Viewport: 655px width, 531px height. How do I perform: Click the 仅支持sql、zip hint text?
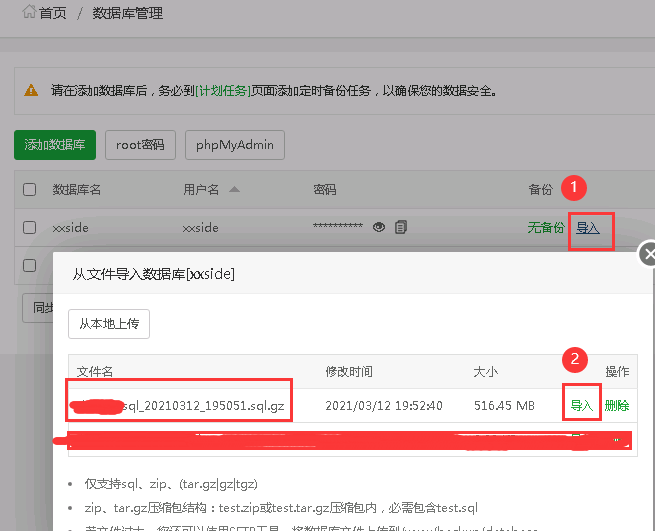(x=171, y=484)
